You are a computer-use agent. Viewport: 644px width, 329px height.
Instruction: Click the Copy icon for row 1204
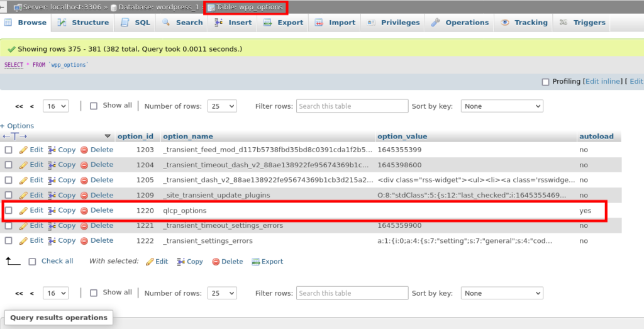pyautogui.click(x=52, y=165)
